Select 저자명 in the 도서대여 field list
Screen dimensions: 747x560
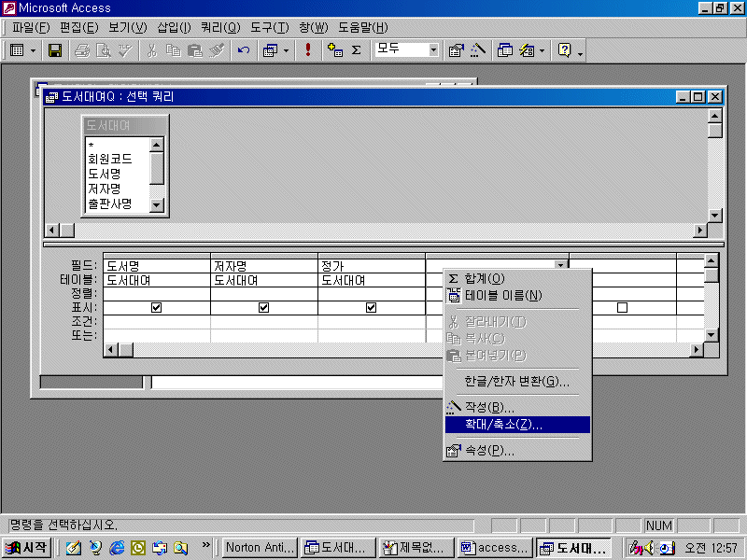click(105, 189)
